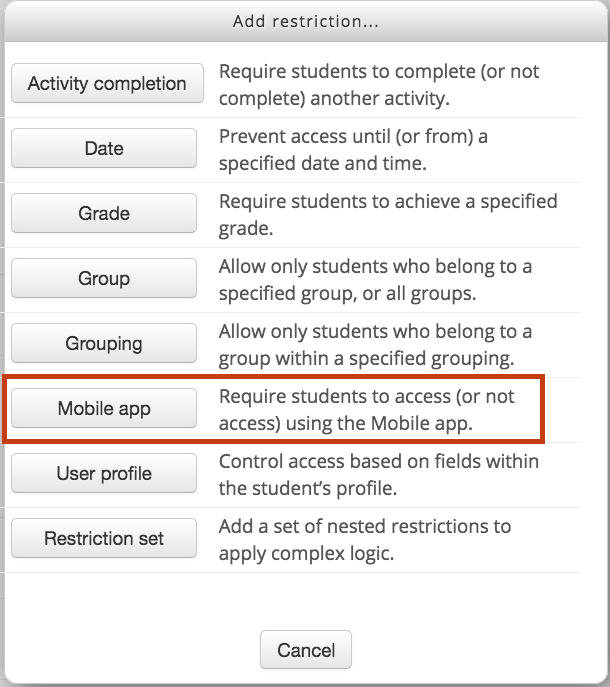Click the 'fields within the student's profile' text
The height and width of the screenshot is (687, 610).
pos(379,475)
